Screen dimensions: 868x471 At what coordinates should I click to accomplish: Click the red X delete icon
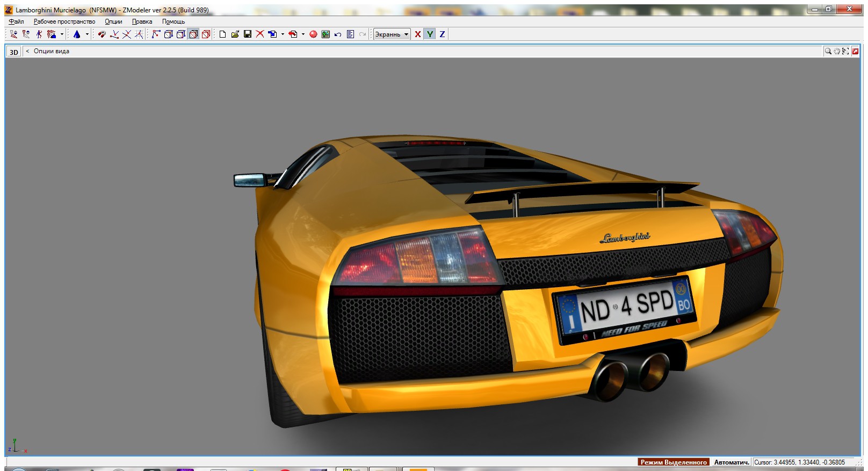pos(260,34)
